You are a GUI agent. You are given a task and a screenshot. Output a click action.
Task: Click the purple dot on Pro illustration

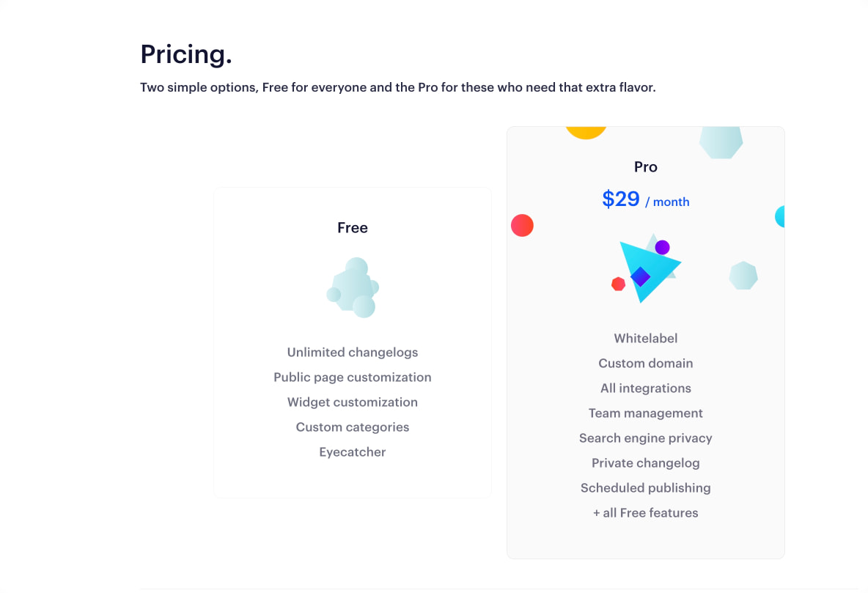pyautogui.click(x=662, y=247)
